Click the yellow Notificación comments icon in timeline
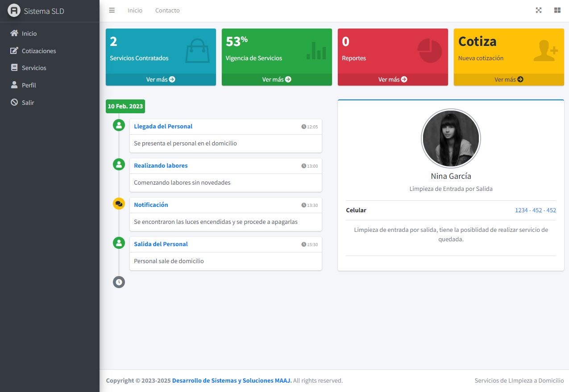 [x=119, y=204]
